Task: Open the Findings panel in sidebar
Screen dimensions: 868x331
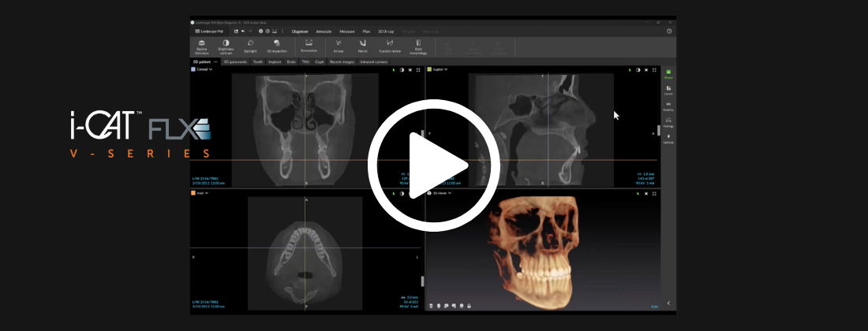Action: click(x=668, y=121)
